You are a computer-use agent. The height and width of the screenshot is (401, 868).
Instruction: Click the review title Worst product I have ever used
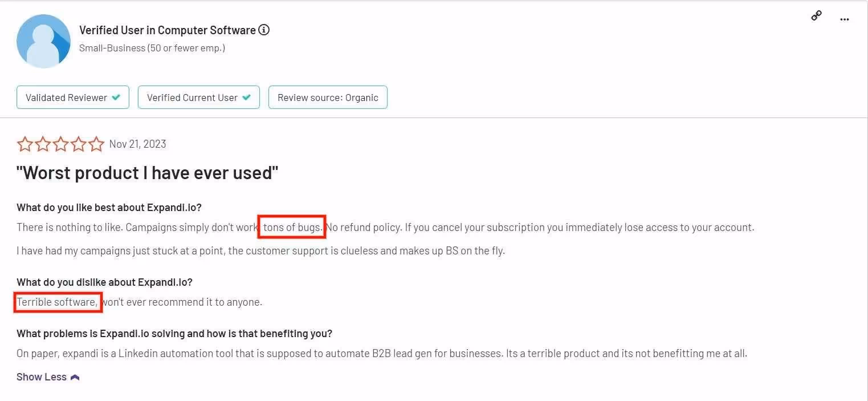point(147,173)
